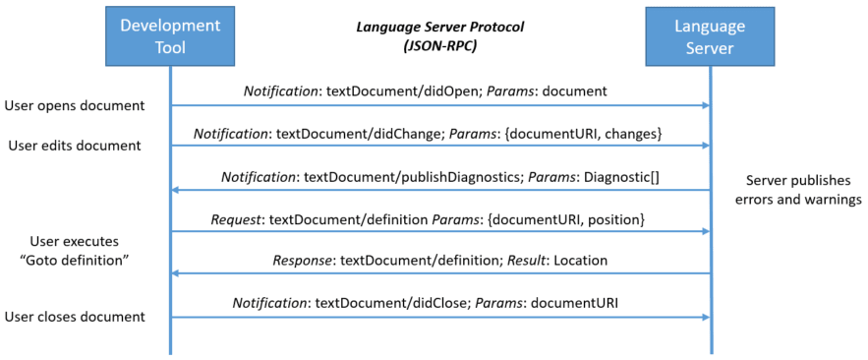Select the 'User executes Goto definition' label
The image size is (868, 360).
tap(75, 251)
